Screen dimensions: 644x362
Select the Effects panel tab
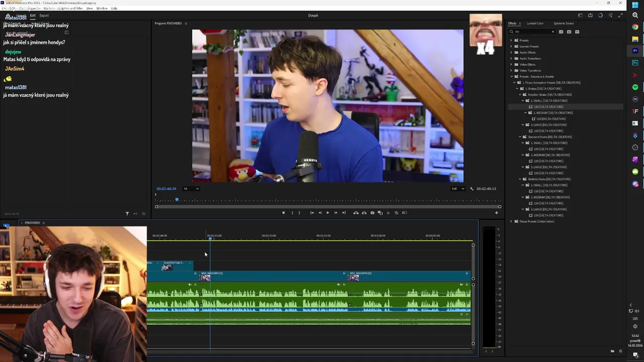512,23
